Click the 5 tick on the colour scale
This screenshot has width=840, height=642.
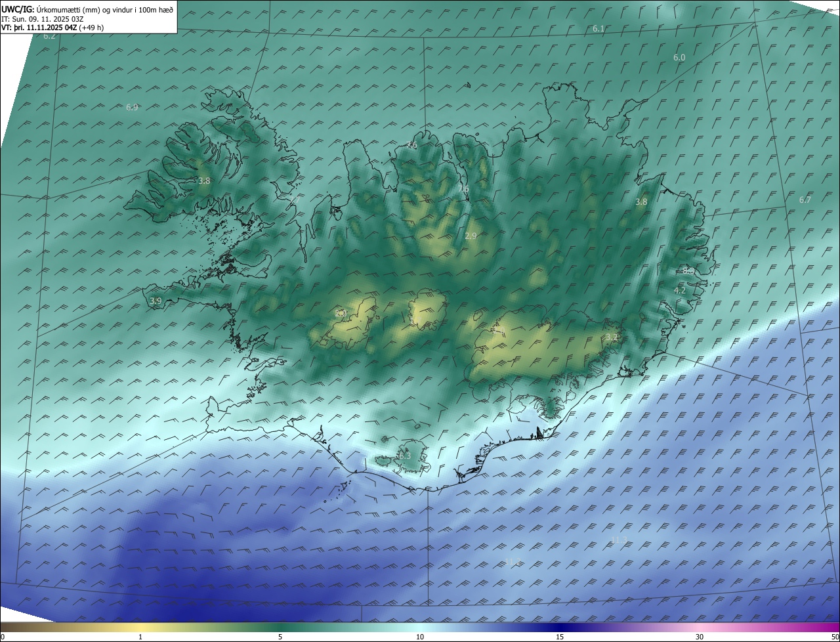click(280, 637)
